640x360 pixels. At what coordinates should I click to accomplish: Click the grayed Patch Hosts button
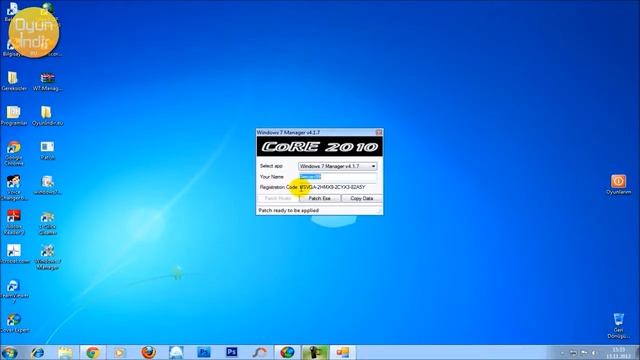278,198
